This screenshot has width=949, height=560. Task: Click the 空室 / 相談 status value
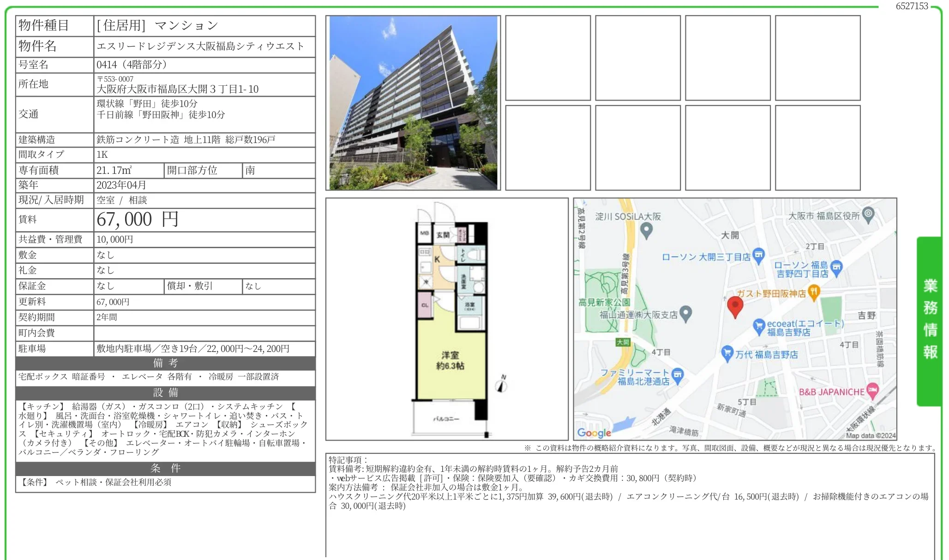pyautogui.click(x=122, y=200)
